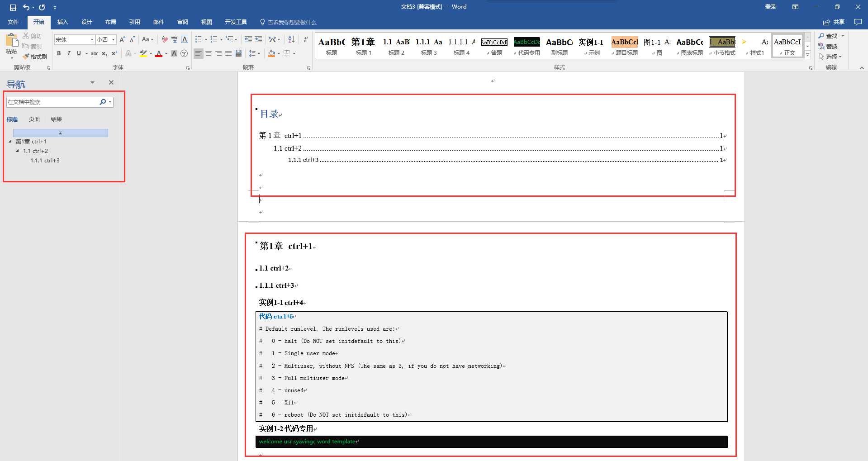This screenshot has height=461, width=868.
Task: Decrease font size with the Shrink Font icon
Action: 132,39
